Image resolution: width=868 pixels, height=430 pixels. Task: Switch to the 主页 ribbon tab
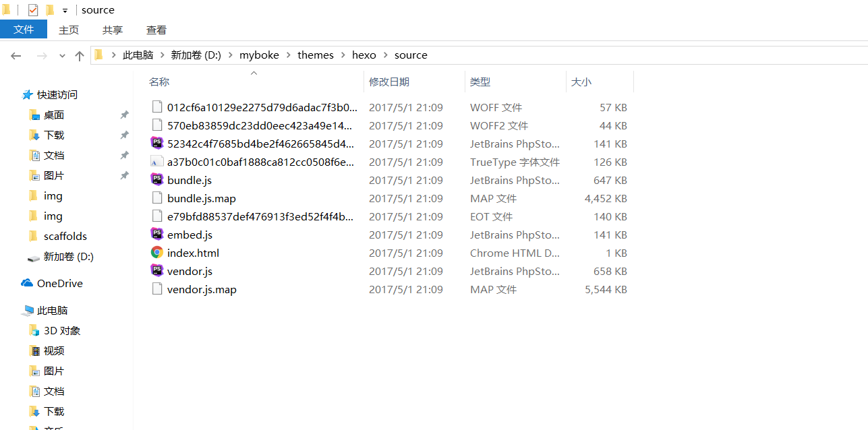point(69,30)
